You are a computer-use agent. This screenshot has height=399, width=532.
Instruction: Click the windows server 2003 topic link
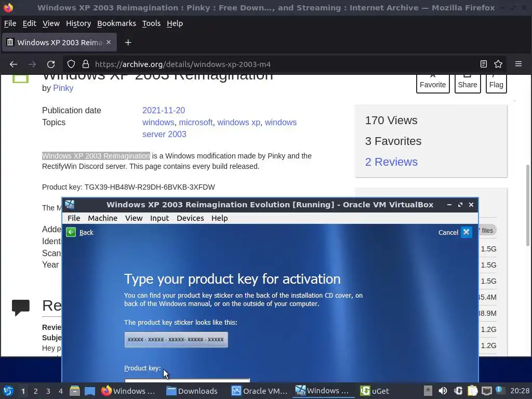(x=219, y=128)
